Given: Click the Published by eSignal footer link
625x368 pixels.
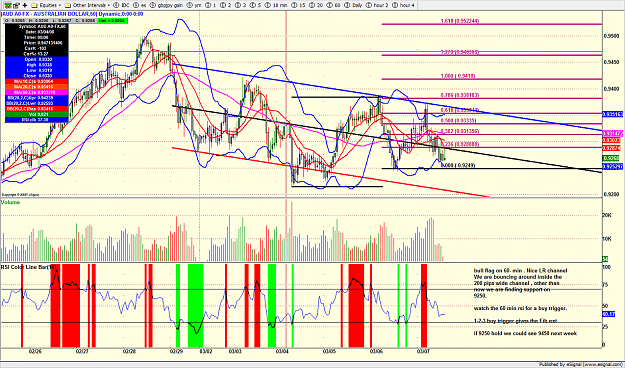Looking at the screenshot, I should click(580, 364).
